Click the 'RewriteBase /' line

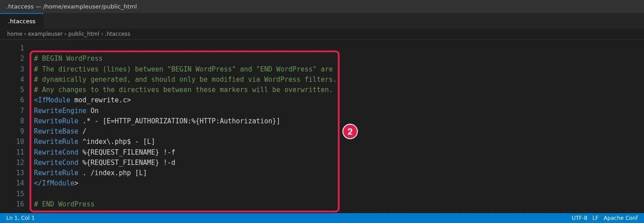[60, 131]
